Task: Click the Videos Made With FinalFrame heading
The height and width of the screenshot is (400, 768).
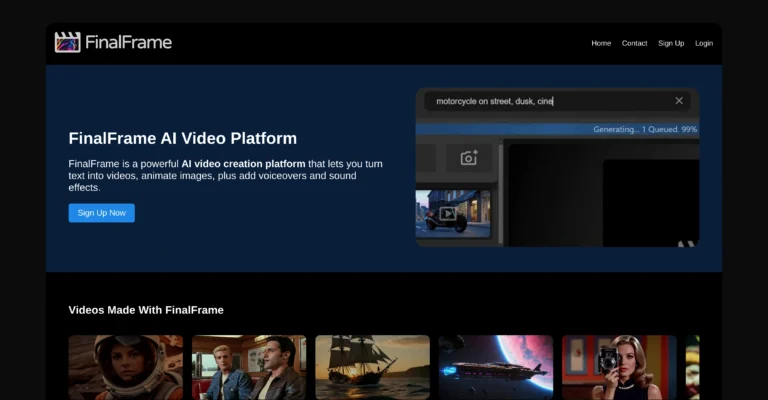Action: tap(146, 310)
